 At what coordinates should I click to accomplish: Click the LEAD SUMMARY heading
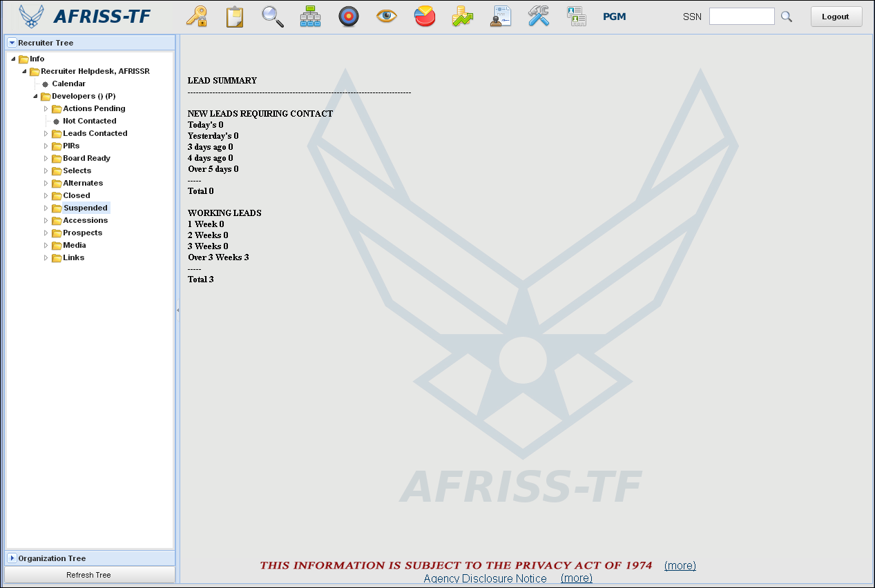coord(222,81)
